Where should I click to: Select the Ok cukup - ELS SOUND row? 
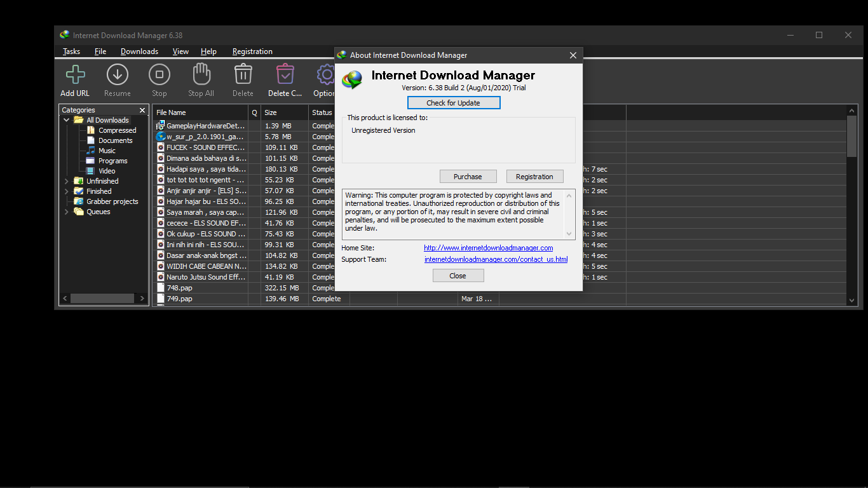[x=499, y=234]
